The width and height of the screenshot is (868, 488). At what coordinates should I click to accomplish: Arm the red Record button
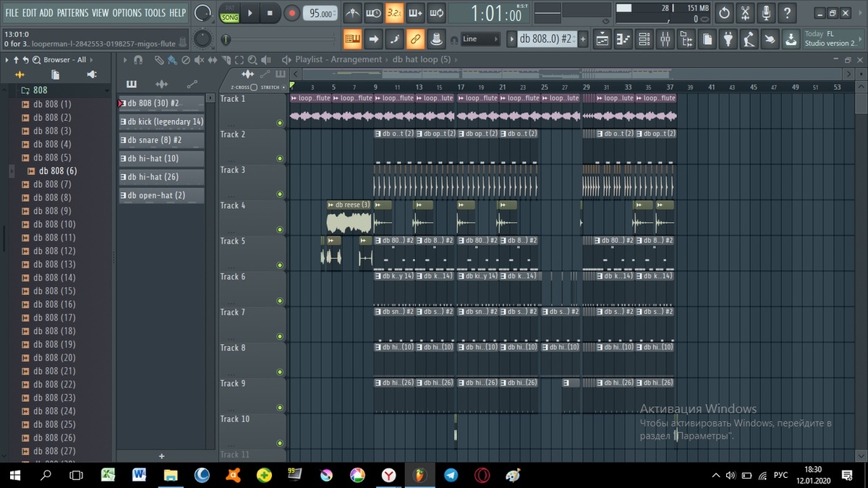(292, 13)
